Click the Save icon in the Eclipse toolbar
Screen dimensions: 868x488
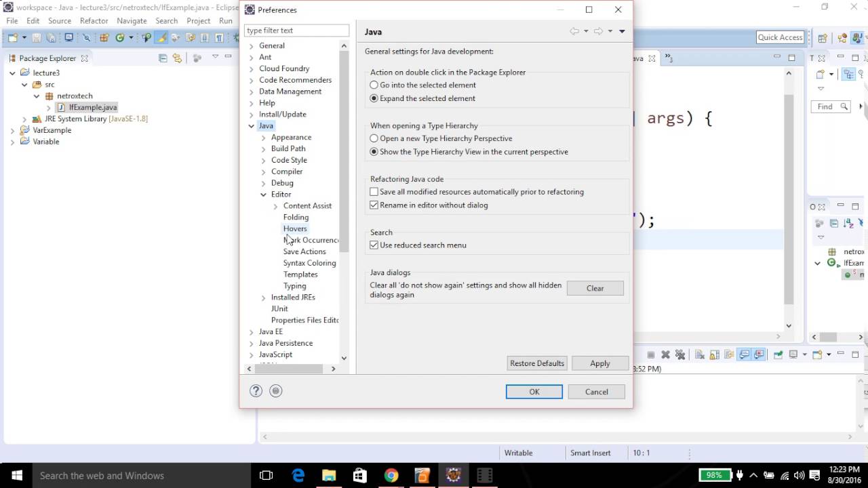[x=37, y=38]
